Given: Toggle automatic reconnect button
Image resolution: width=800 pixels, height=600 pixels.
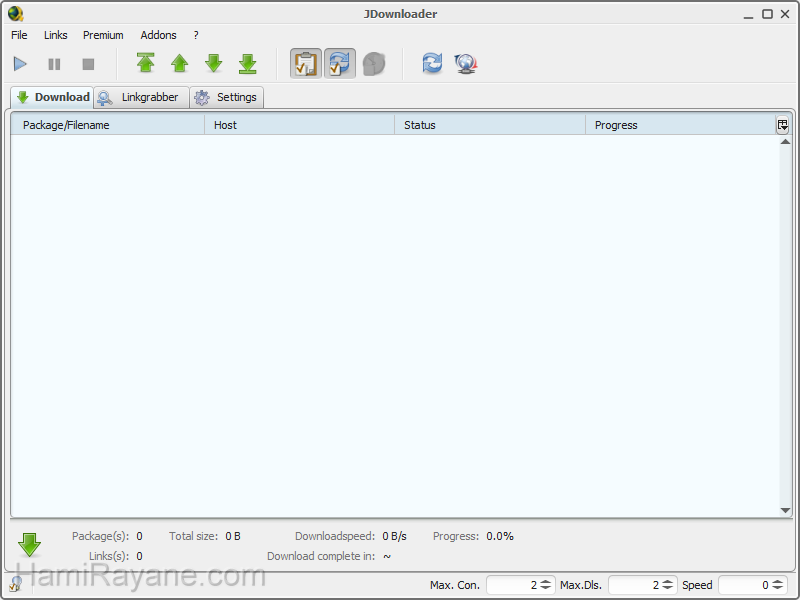Looking at the screenshot, I should (x=340, y=63).
